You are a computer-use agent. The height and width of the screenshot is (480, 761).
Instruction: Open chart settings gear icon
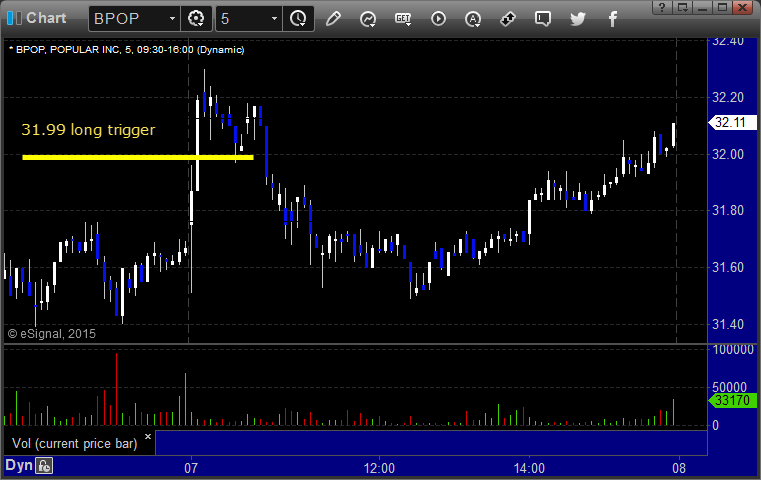pos(196,19)
